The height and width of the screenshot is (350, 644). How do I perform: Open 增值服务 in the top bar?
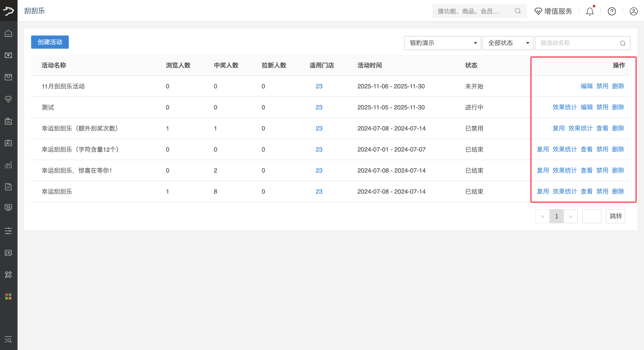(x=553, y=11)
